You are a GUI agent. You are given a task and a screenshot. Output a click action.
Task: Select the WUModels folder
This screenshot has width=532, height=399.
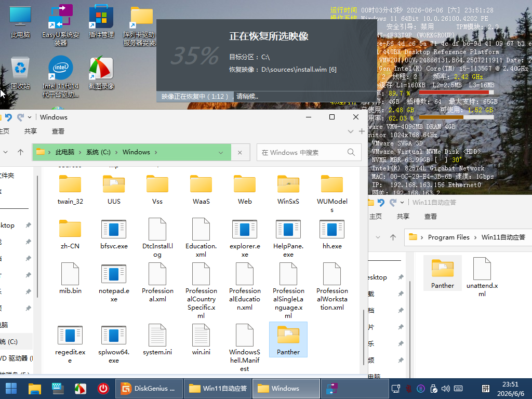pyautogui.click(x=332, y=194)
